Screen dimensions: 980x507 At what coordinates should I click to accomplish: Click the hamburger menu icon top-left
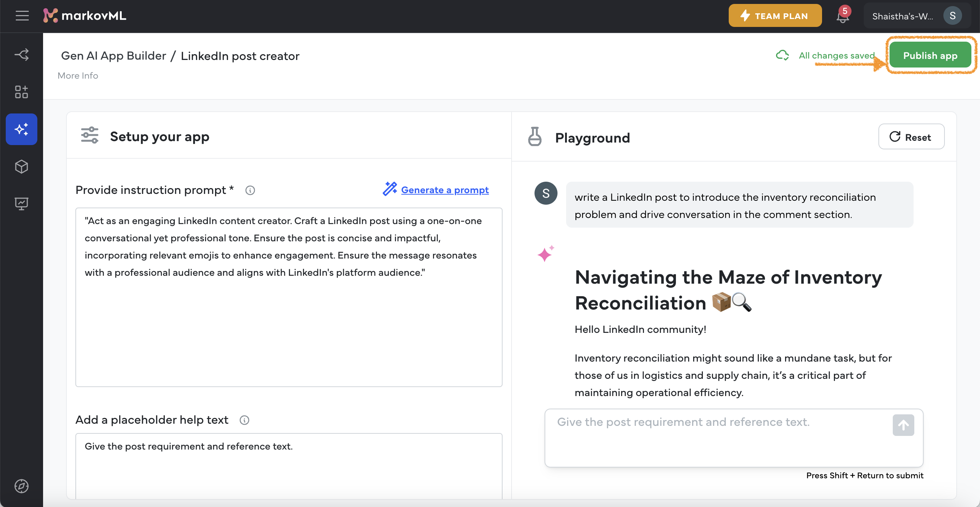23,15
